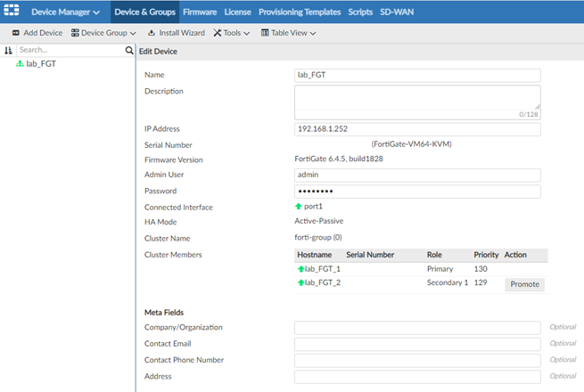Expand the Table View dropdown
584x392 pixels.
click(x=288, y=33)
